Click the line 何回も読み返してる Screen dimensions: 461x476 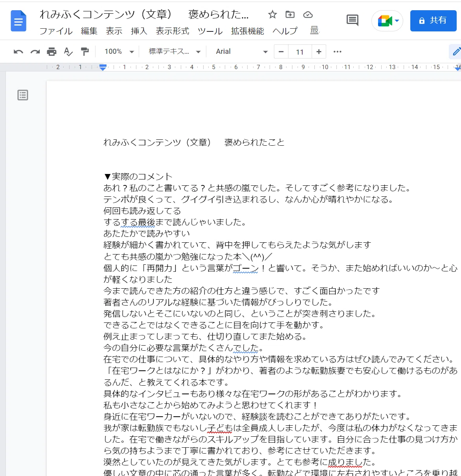(x=142, y=211)
